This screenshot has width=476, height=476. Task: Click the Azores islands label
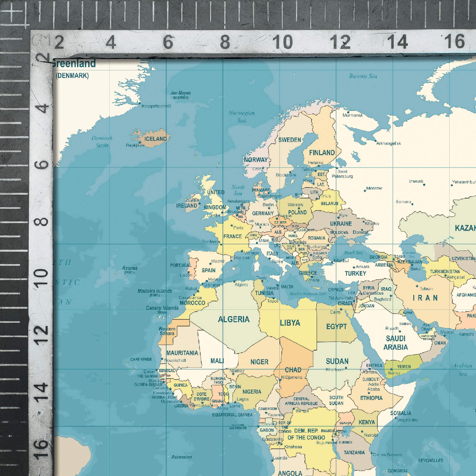coord(130,268)
